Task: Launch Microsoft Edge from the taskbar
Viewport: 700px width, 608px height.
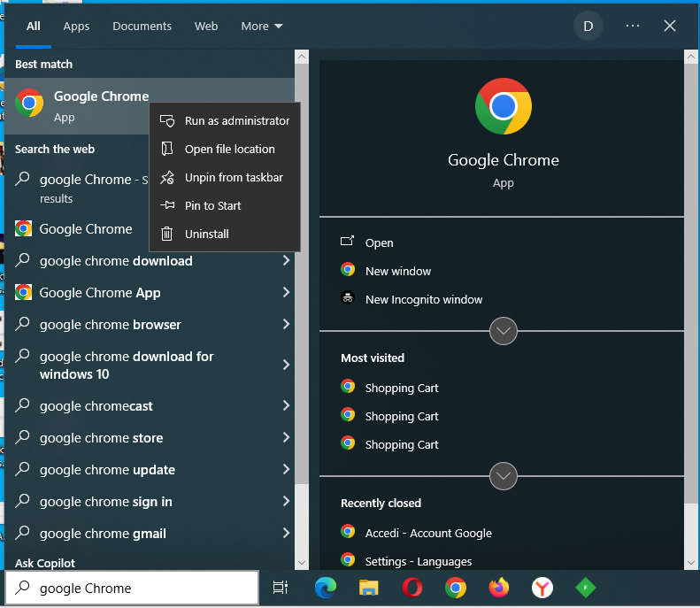Action: [326, 588]
